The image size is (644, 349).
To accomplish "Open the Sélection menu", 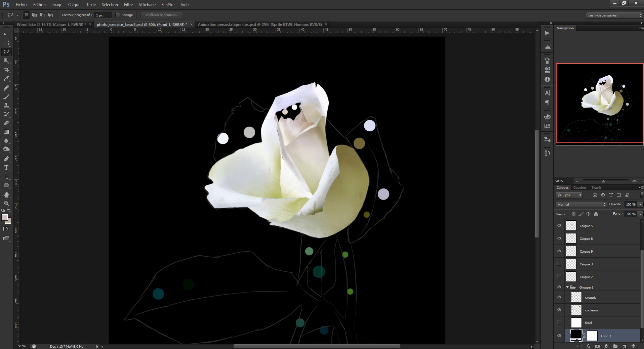I will [x=110, y=4].
